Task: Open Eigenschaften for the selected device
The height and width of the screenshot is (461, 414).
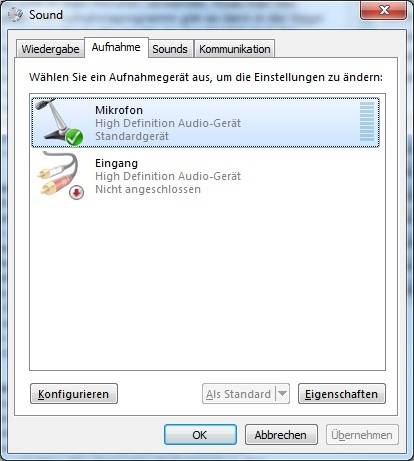Action: (x=342, y=394)
